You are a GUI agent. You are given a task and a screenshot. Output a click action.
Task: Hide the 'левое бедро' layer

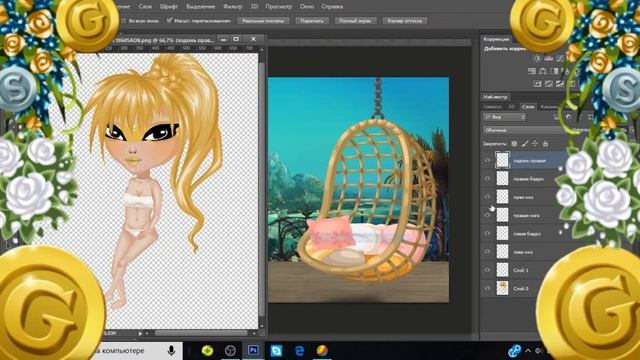pyautogui.click(x=487, y=233)
